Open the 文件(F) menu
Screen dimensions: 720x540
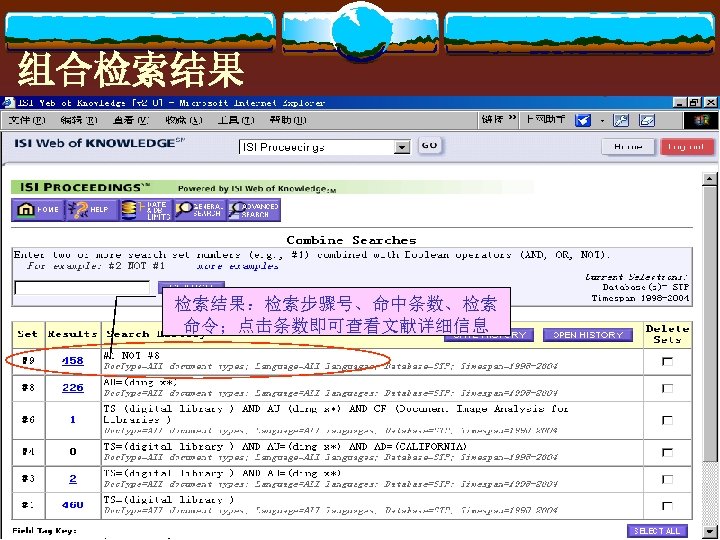tap(27, 120)
